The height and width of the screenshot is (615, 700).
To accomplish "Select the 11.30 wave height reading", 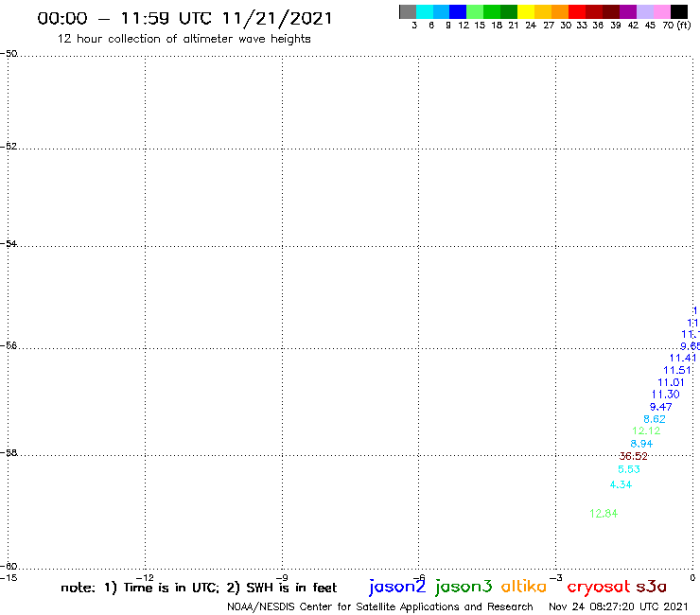I will pos(665,395).
